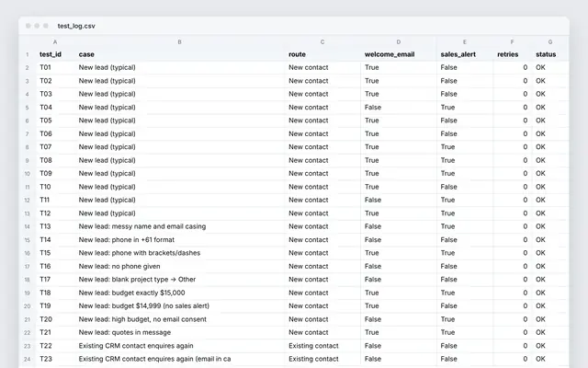Select column C header
This screenshot has height=368, width=588.
(322, 42)
